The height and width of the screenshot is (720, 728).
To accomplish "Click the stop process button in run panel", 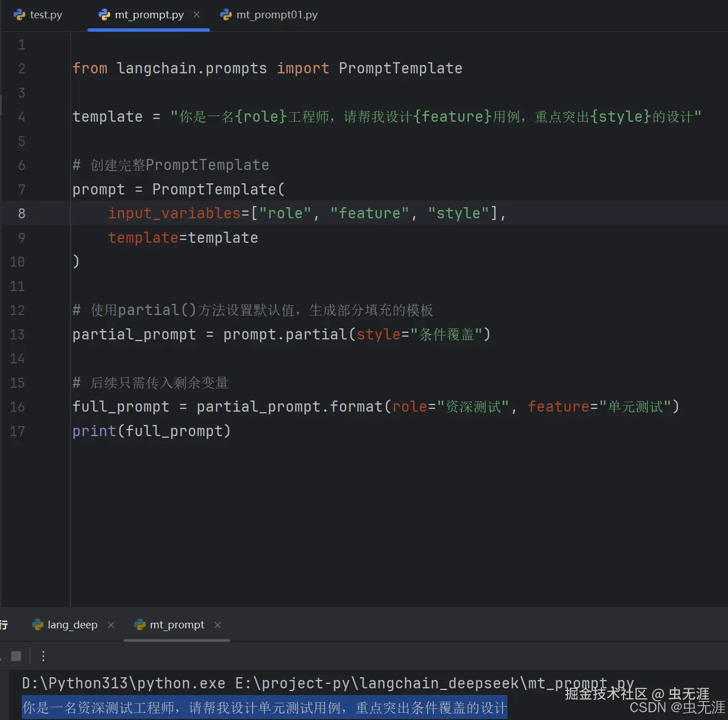I will click(x=16, y=656).
